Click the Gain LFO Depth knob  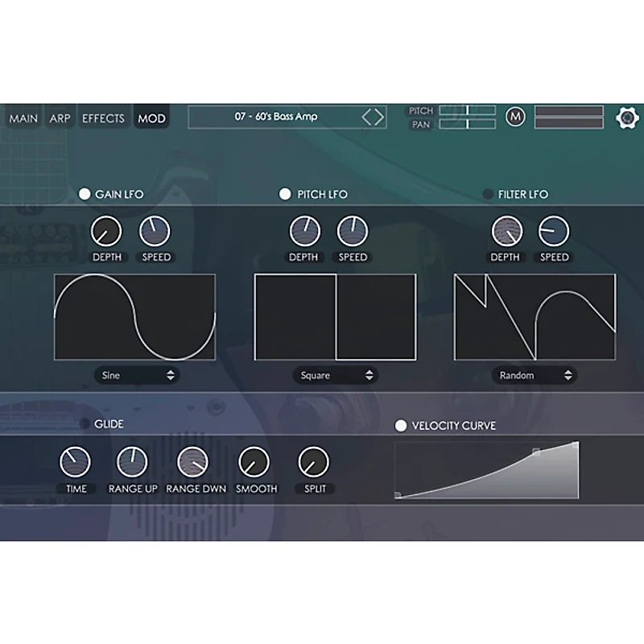106,232
